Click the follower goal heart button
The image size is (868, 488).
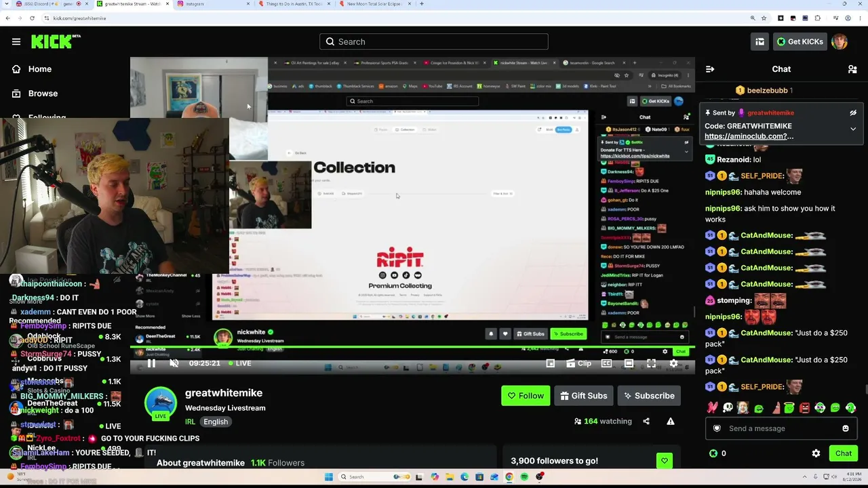point(664,461)
